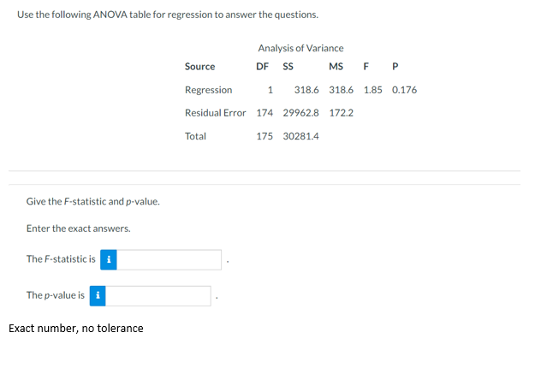Image resolution: width=541 pixels, height=392 pixels.
Task: Select the Source column header
Action: click(x=199, y=66)
